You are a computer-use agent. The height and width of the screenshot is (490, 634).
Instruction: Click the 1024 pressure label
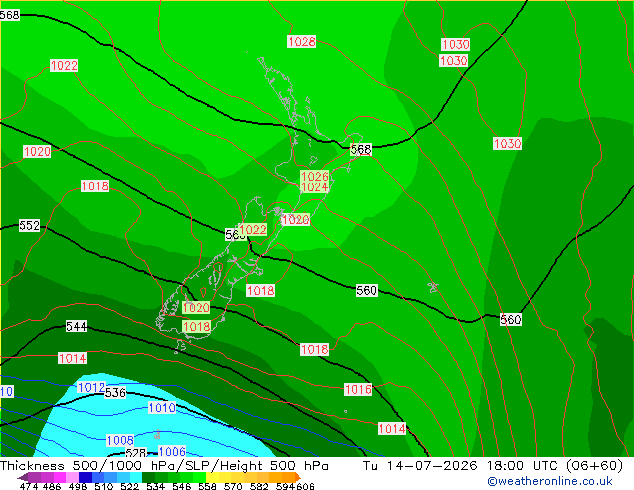pos(315,187)
